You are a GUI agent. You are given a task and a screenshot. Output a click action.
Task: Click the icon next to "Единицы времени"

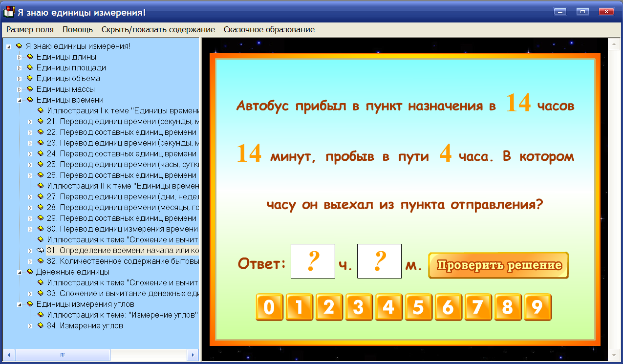pos(29,100)
